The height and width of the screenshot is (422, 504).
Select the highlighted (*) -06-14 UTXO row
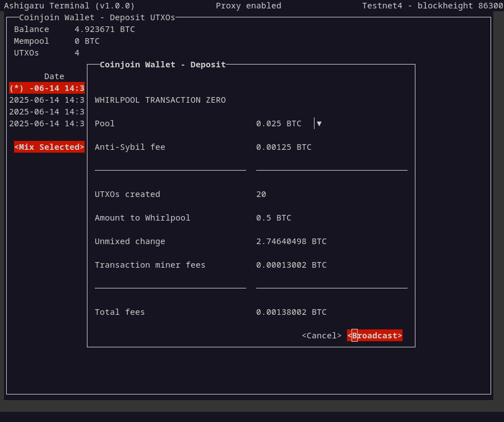tap(47, 88)
